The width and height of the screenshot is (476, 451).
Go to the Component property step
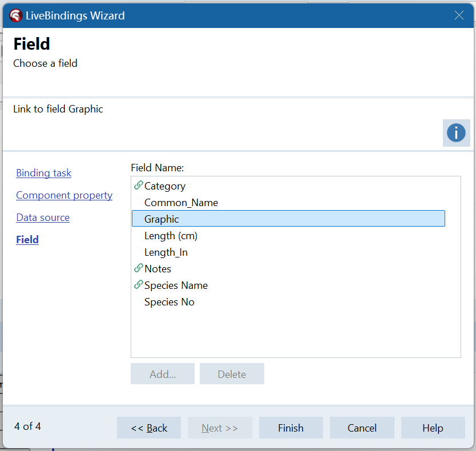click(64, 195)
